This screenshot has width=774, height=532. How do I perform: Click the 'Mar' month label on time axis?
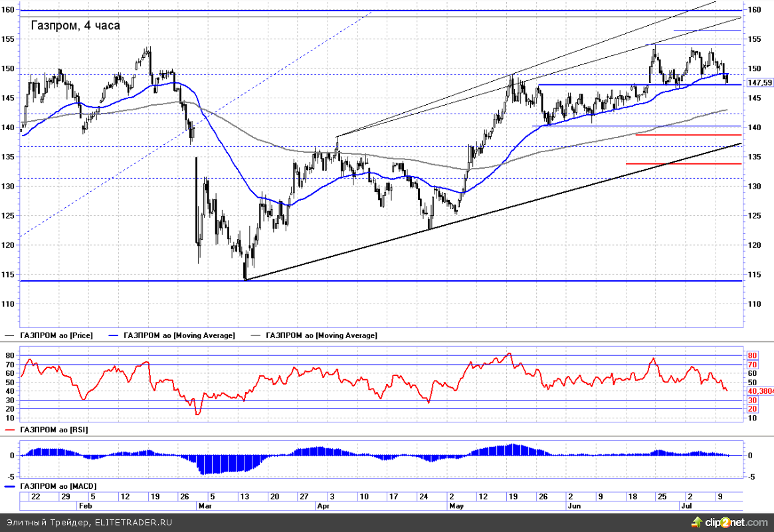coord(205,506)
